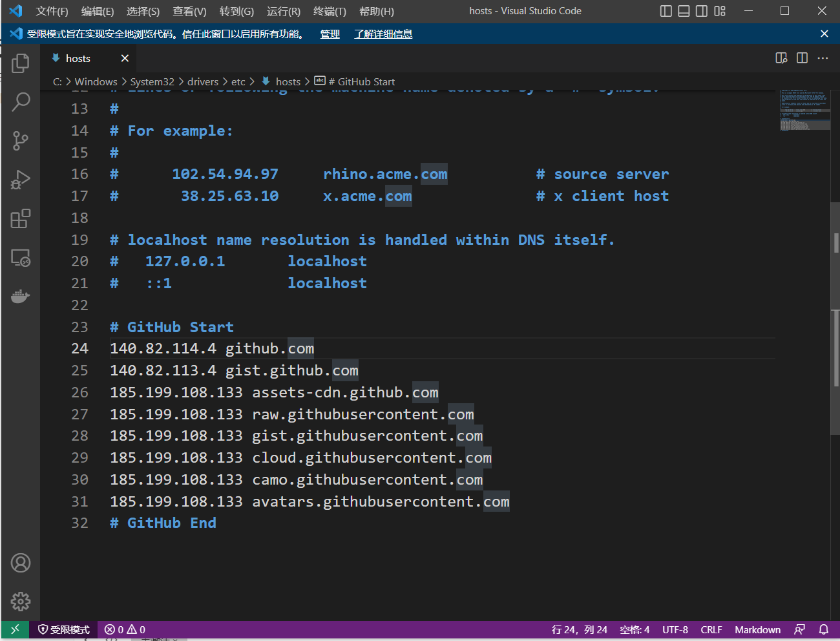This screenshot has height=641, width=840.
Task: Click the 管理 link in banner
Action: point(330,34)
